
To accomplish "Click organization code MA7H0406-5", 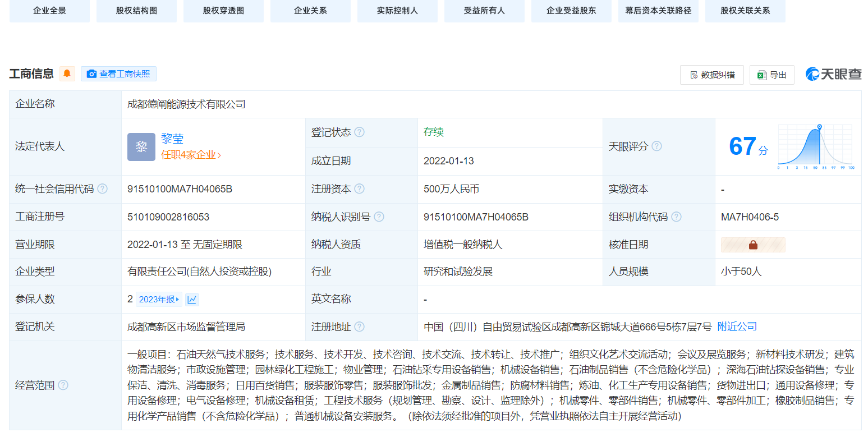I will (x=750, y=217).
